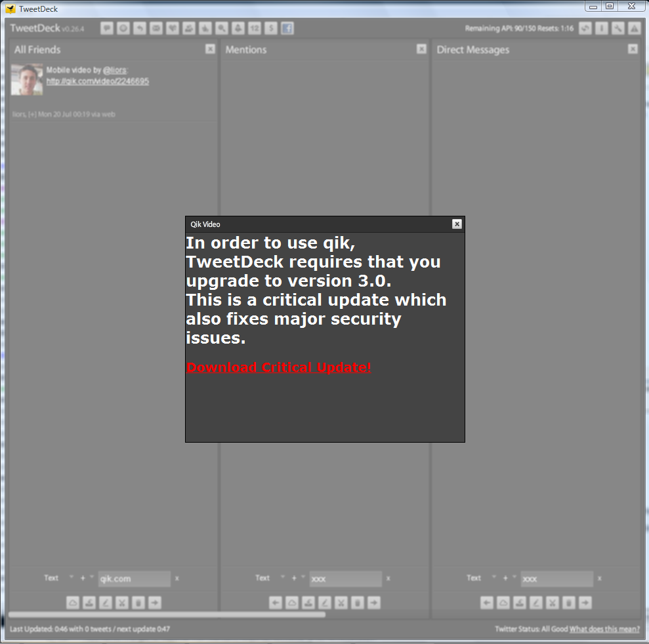The height and width of the screenshot is (644, 649).
Task: Close the Mentions column
Action: point(421,49)
